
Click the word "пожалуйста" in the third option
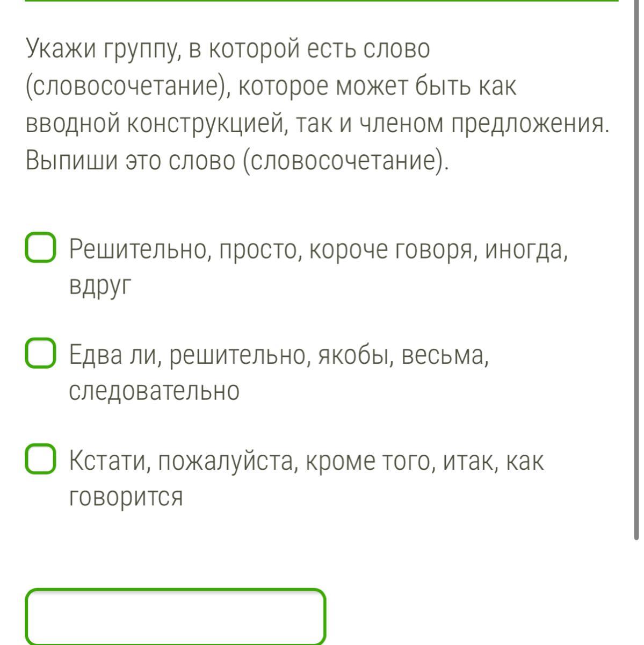point(228,462)
